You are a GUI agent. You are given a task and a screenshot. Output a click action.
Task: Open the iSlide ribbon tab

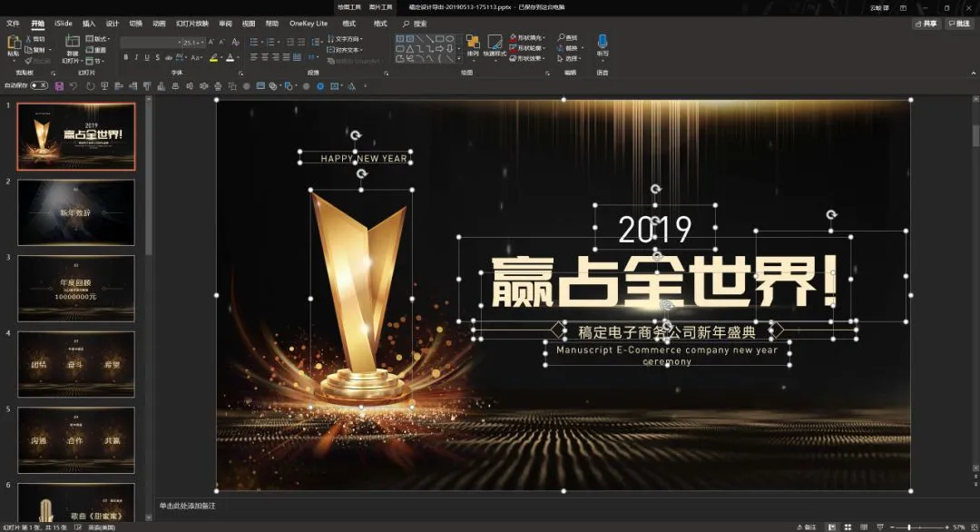click(64, 24)
